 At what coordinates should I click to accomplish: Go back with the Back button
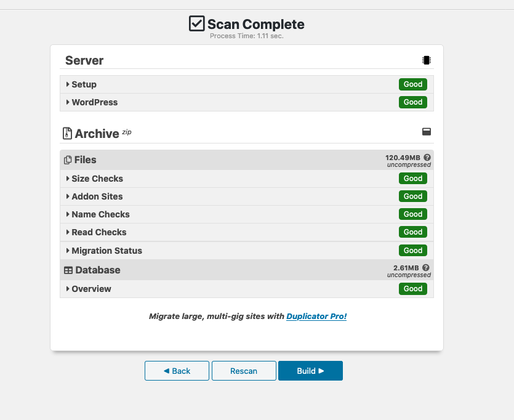pos(177,371)
